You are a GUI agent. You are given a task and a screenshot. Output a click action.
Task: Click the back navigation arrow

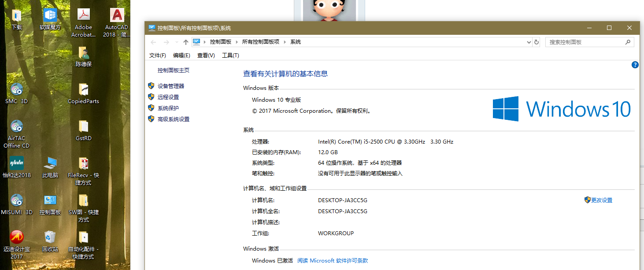tap(153, 42)
